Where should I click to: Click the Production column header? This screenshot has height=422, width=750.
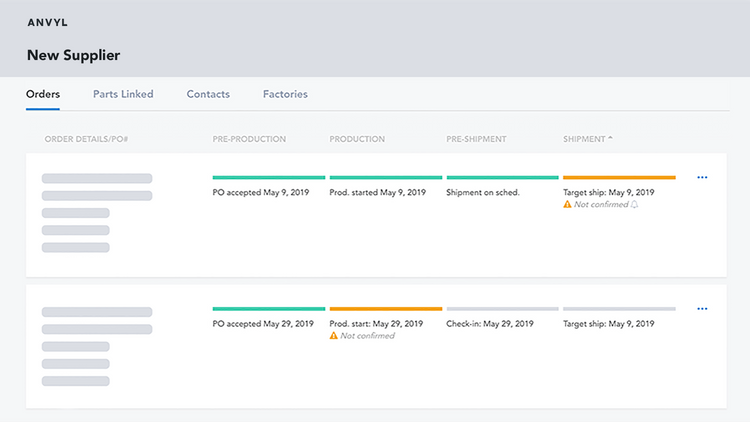coord(357,139)
